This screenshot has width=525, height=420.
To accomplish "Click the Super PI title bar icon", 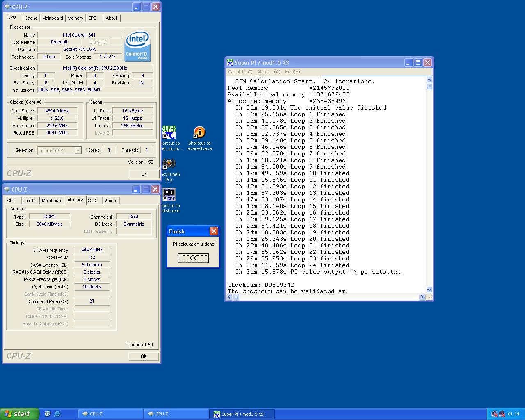I will [x=230, y=63].
